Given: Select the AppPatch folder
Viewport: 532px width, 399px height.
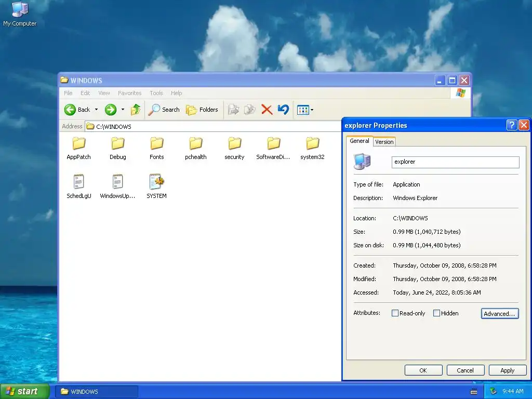Looking at the screenshot, I should pyautogui.click(x=79, y=148).
